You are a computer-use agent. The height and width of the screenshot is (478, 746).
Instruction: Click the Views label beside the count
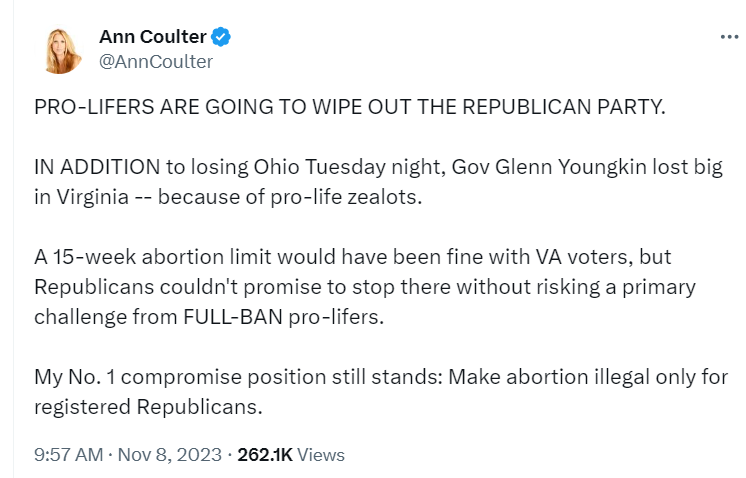coord(321,455)
